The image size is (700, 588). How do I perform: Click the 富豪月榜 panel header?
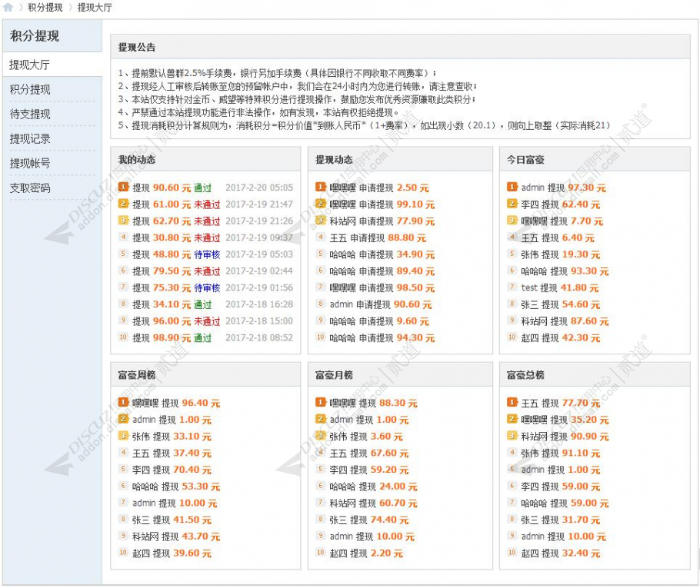coord(401,375)
